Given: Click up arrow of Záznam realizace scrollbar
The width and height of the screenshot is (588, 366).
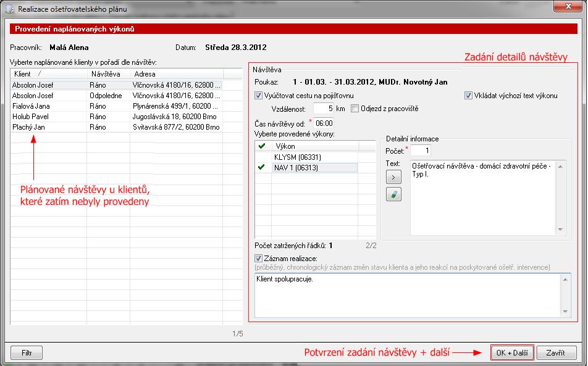Looking at the screenshot, I should click(x=565, y=280).
